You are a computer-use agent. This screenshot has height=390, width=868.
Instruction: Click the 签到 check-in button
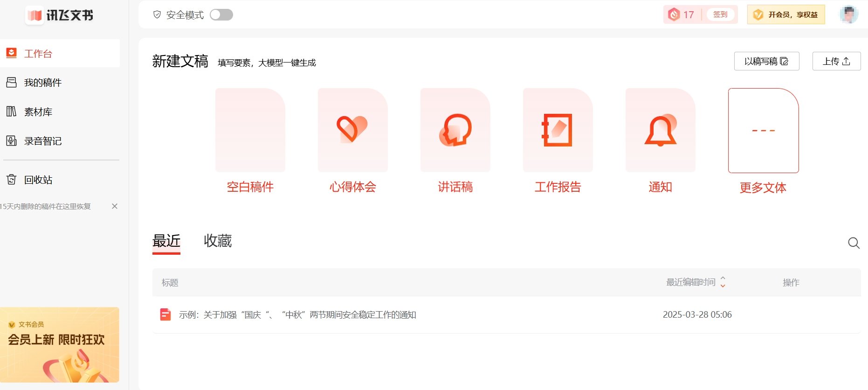(x=720, y=14)
